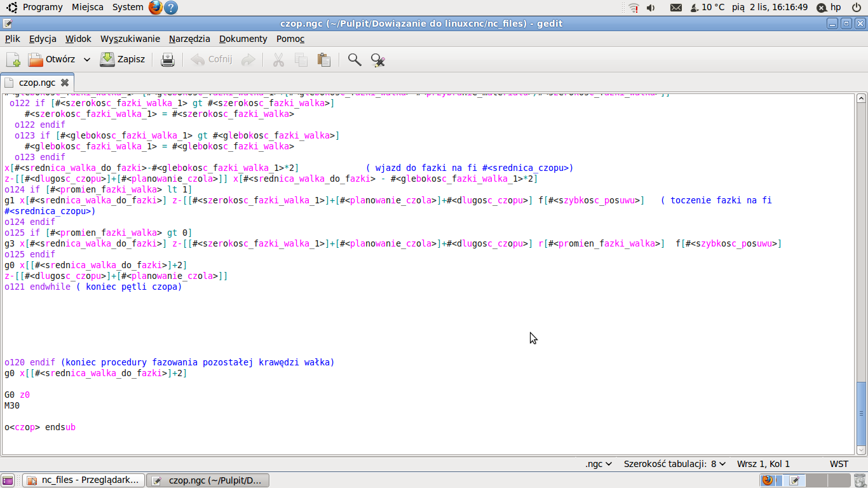Expand the recent files arrow beside Otwórz
Screen dimensions: 868x488
pyautogui.click(x=87, y=60)
